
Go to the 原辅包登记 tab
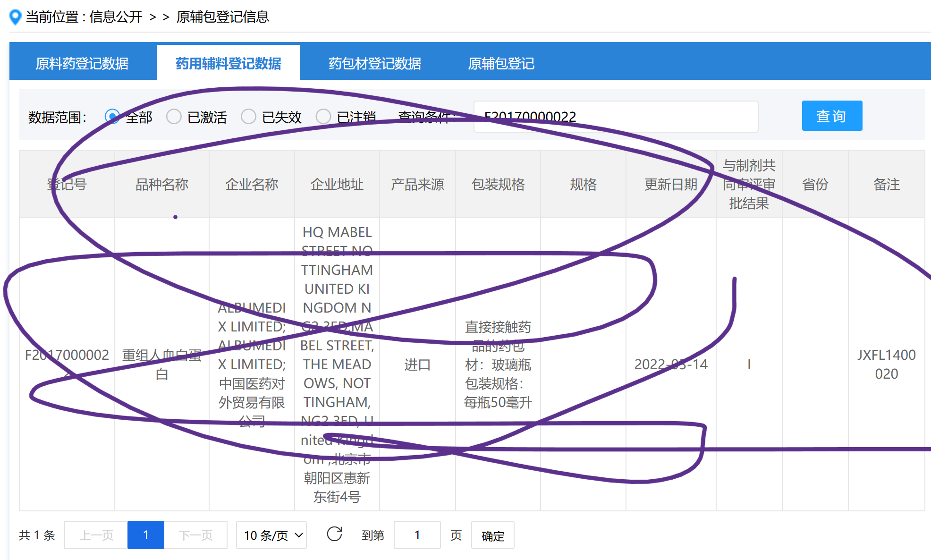click(501, 63)
